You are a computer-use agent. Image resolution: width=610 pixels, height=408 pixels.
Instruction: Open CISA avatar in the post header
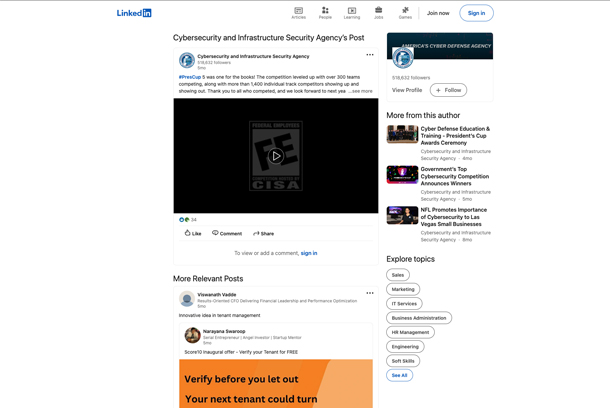point(187,60)
